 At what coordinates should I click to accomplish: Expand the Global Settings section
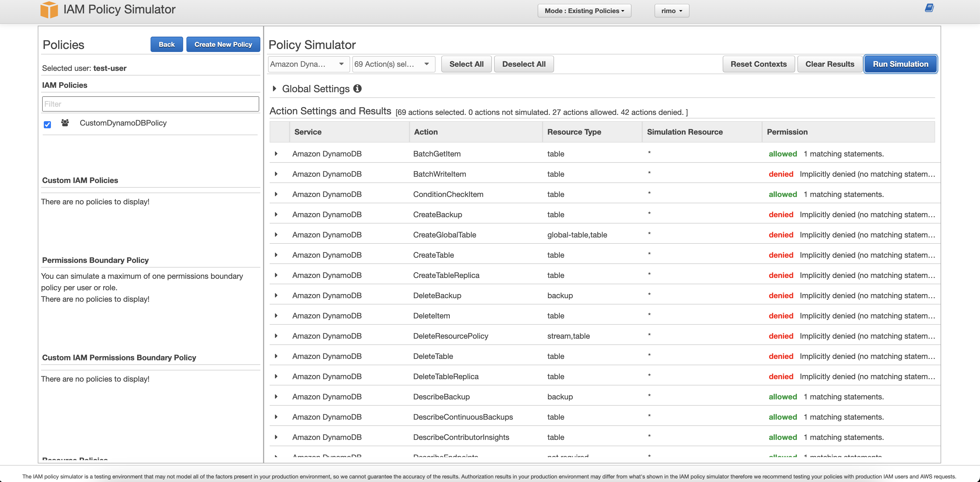click(x=274, y=89)
